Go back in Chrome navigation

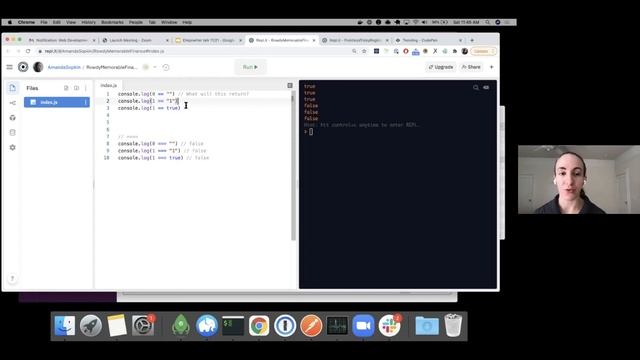tap(8, 51)
